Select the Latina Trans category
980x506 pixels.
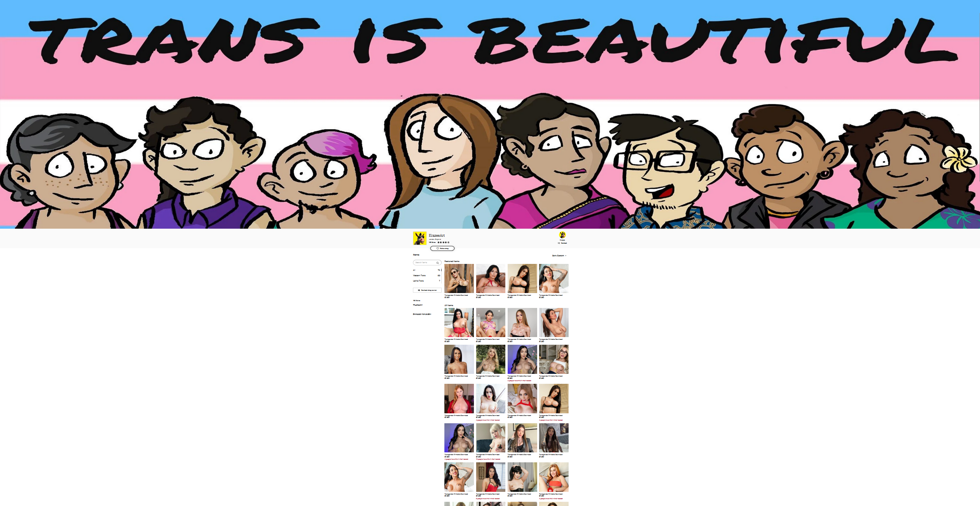coord(427,281)
